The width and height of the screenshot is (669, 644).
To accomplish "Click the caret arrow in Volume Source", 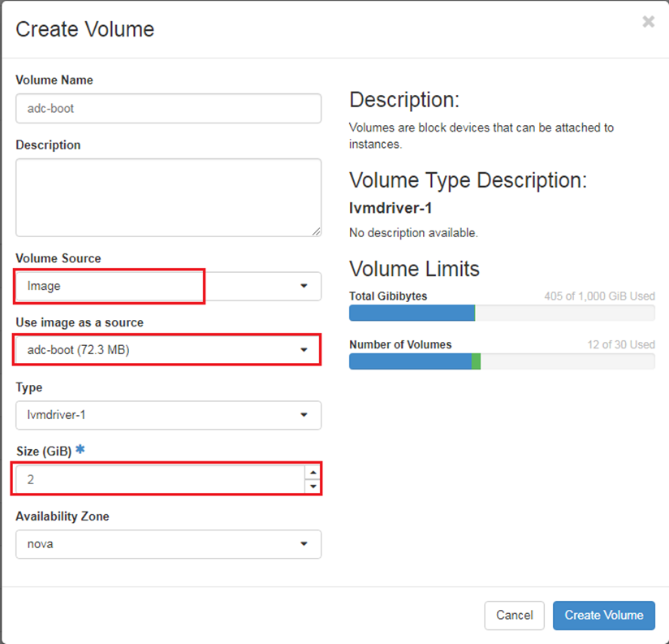I will coord(304,286).
